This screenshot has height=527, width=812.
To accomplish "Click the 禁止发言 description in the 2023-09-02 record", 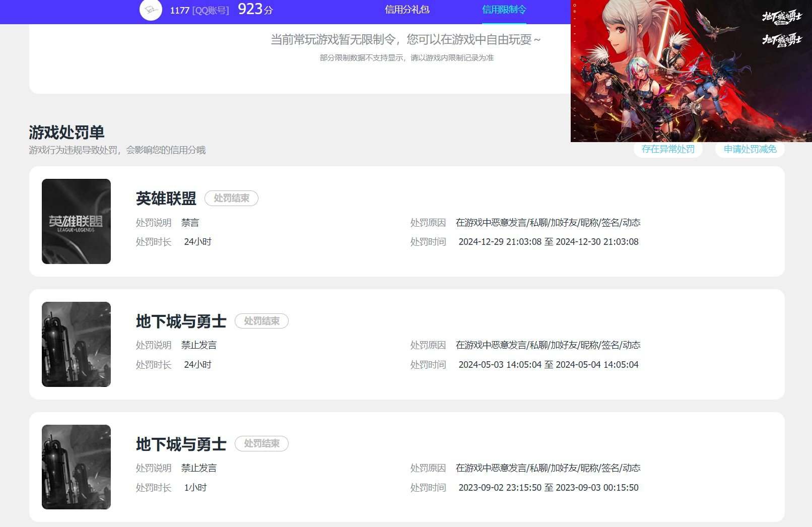I will 199,468.
